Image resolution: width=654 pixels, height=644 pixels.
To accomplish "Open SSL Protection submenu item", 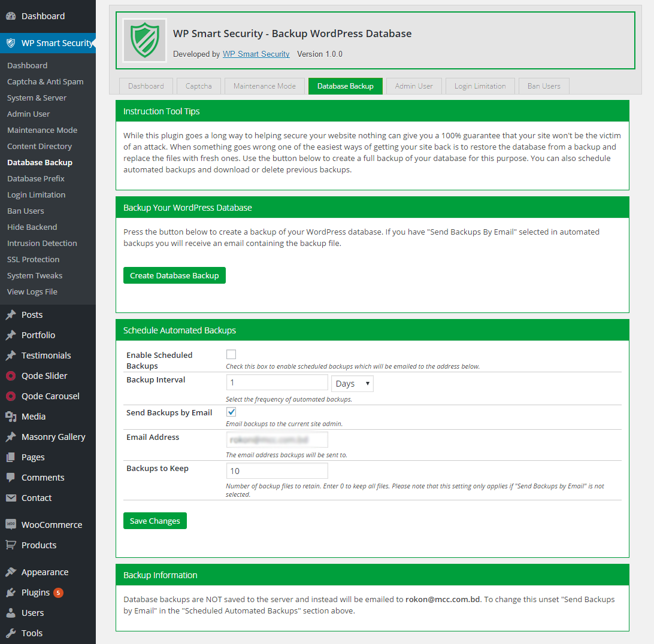I will click(x=34, y=260).
